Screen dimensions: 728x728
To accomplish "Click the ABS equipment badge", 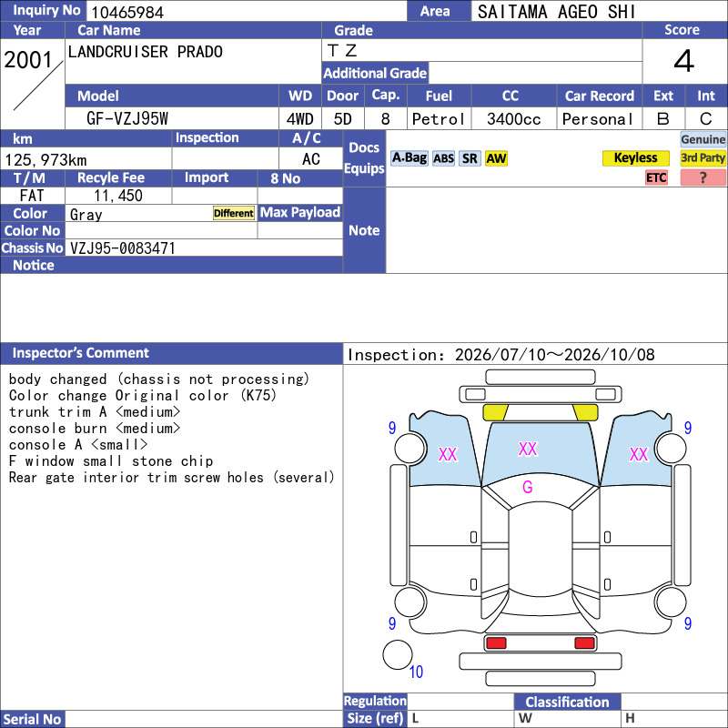I will pos(443,158).
